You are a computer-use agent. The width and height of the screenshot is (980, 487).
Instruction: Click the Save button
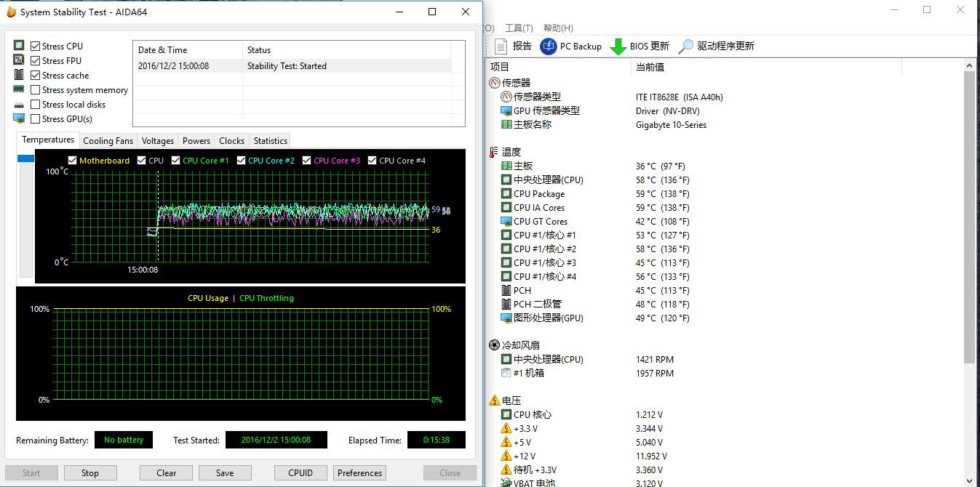(x=225, y=472)
